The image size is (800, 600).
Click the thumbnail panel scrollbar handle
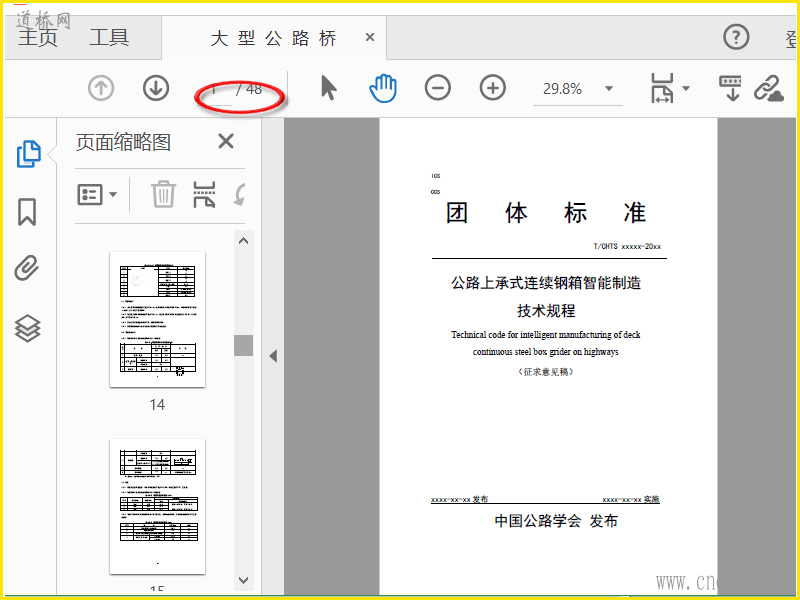coord(243,345)
